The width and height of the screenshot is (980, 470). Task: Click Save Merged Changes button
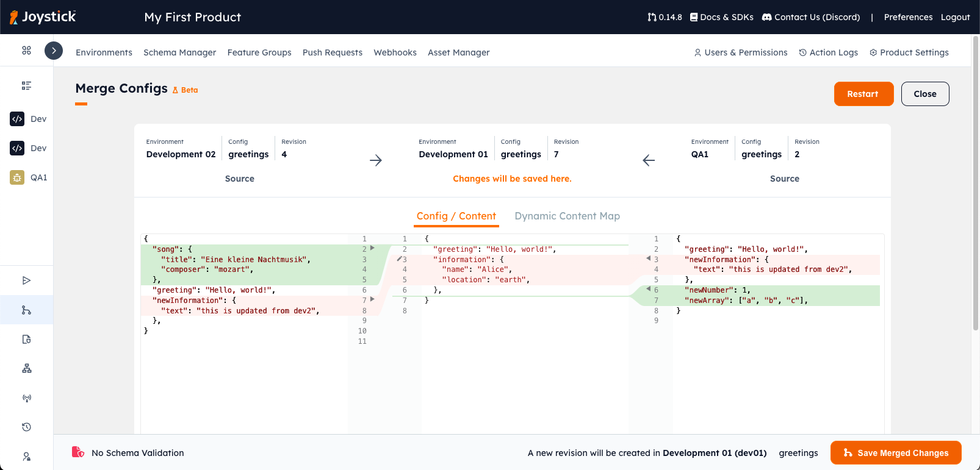coord(895,453)
